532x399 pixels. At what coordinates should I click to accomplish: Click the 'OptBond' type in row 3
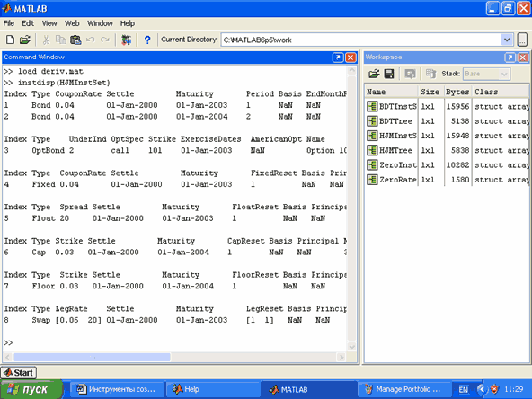click(49, 150)
